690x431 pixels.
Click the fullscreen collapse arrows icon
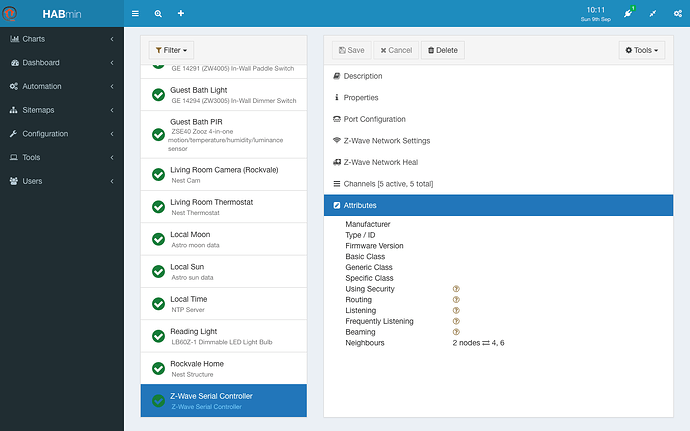pos(653,14)
